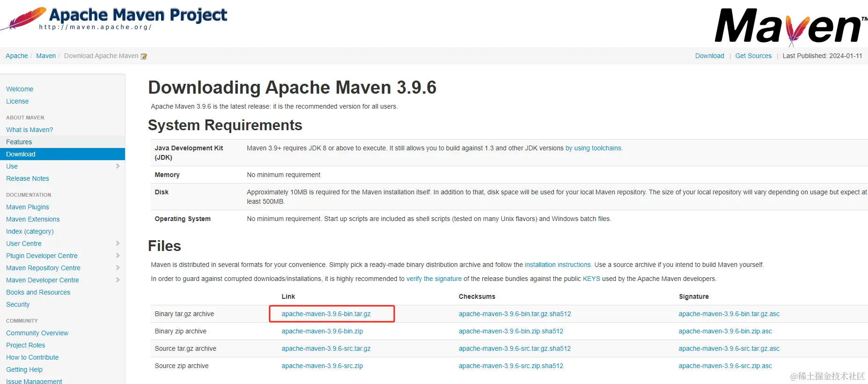868x384 pixels.
Task: Expand the Use submenu arrow
Action: click(118, 166)
